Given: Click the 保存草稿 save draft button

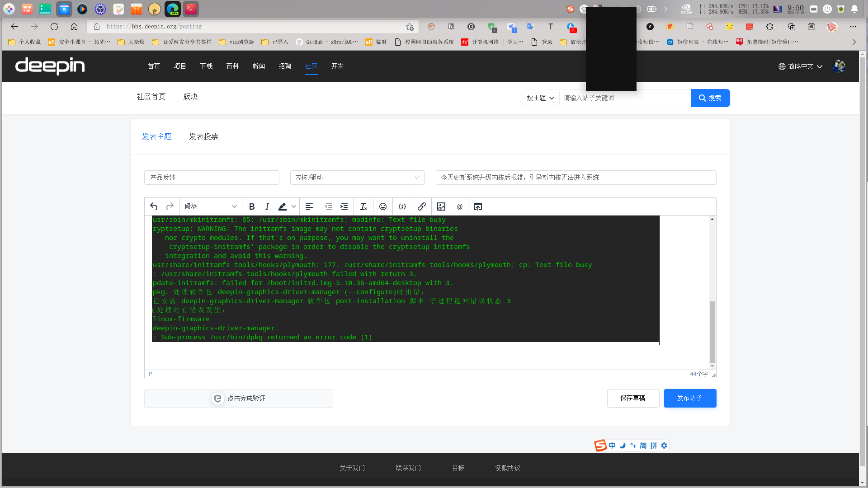Looking at the screenshot, I should [633, 398].
